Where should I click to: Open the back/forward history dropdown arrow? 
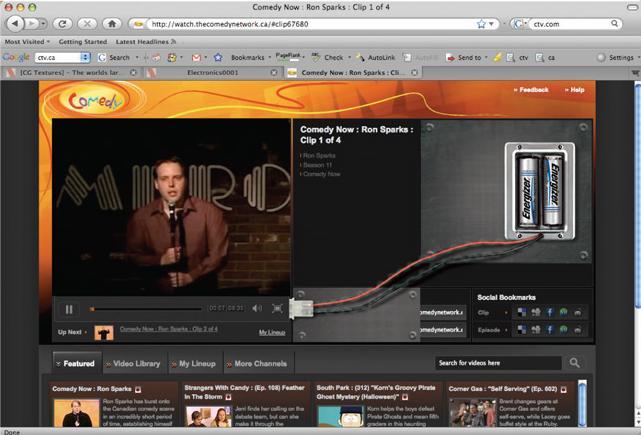[x=43, y=24]
